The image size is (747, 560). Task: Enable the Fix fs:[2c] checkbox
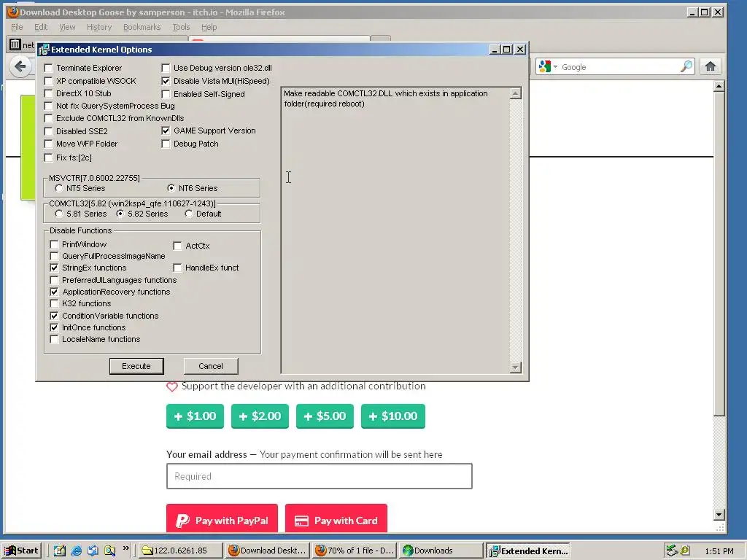point(49,157)
